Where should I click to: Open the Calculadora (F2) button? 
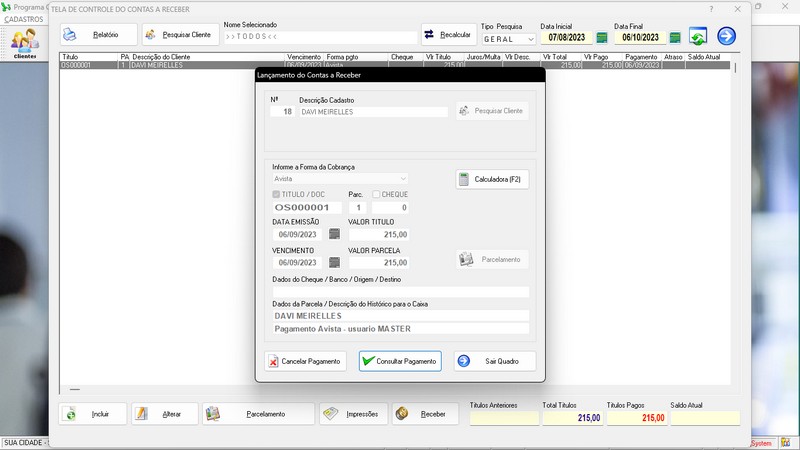(x=492, y=179)
